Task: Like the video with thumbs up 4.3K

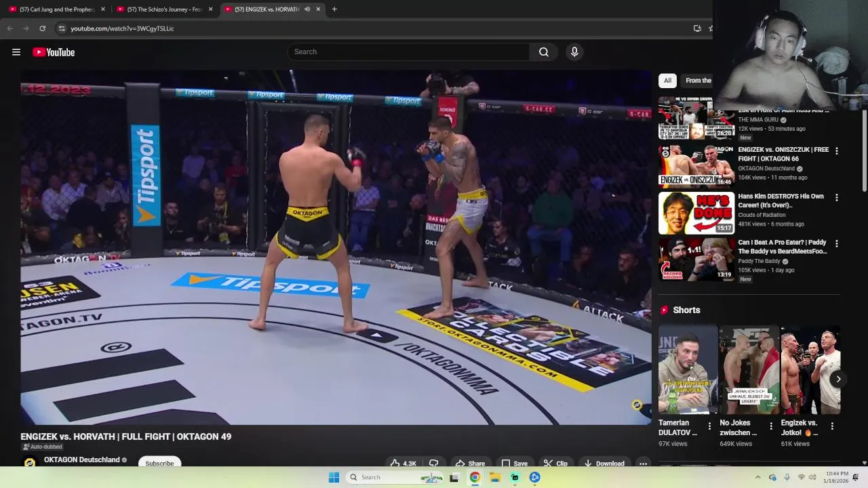Action: [403, 464]
